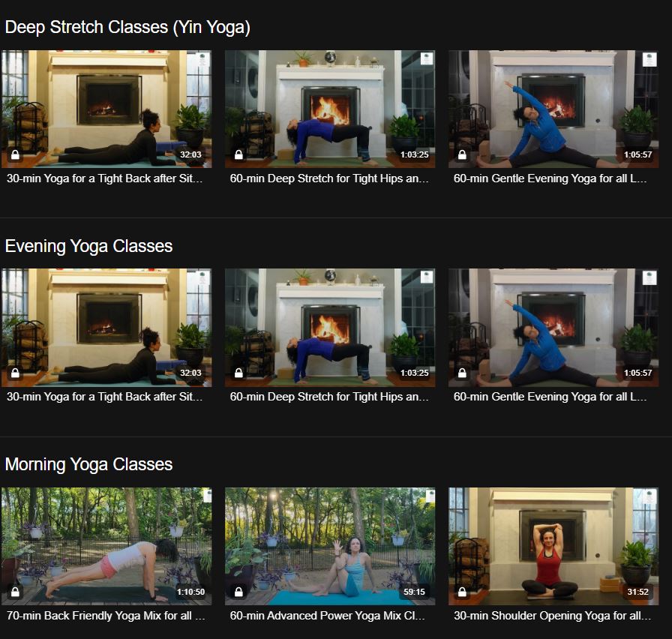Image resolution: width=672 pixels, height=639 pixels.
Task: Click lock icon on Advanced Power Yoga video
Action: click(x=238, y=592)
